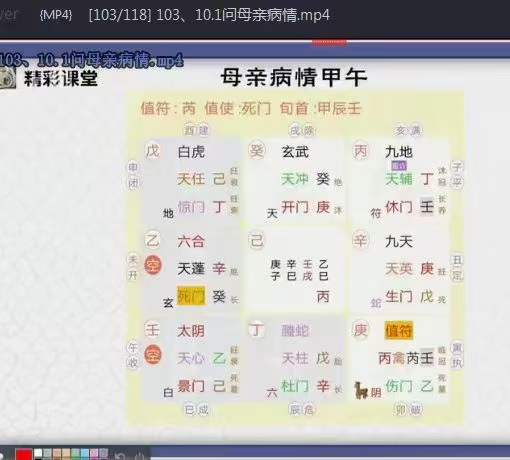
Task: Click the 天任 star
Action: tap(191, 179)
